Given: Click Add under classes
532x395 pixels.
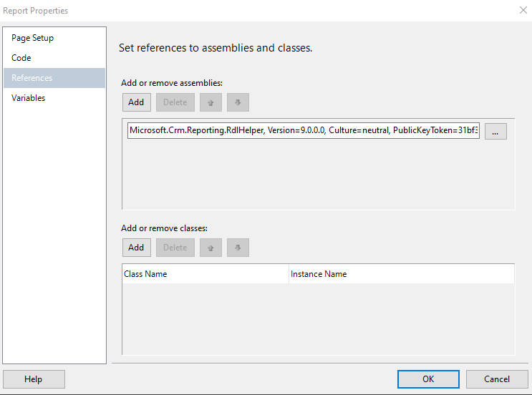Looking at the screenshot, I should [136, 248].
